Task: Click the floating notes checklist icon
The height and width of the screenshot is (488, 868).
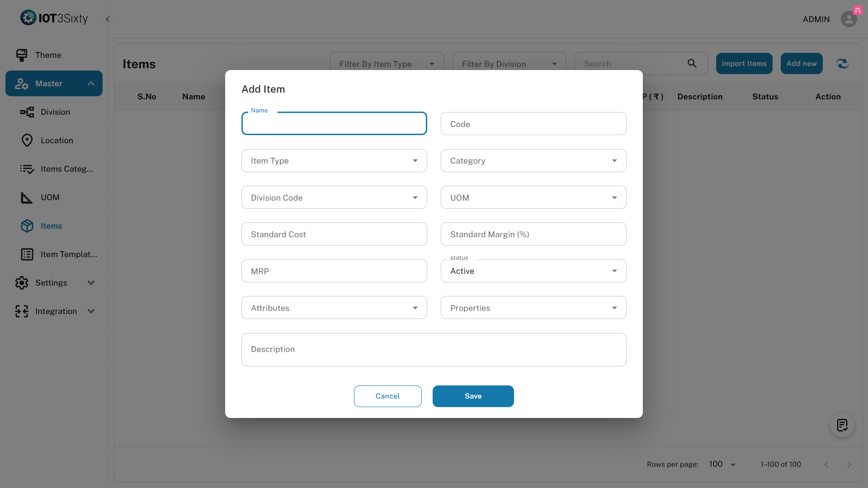Action: coord(842,425)
